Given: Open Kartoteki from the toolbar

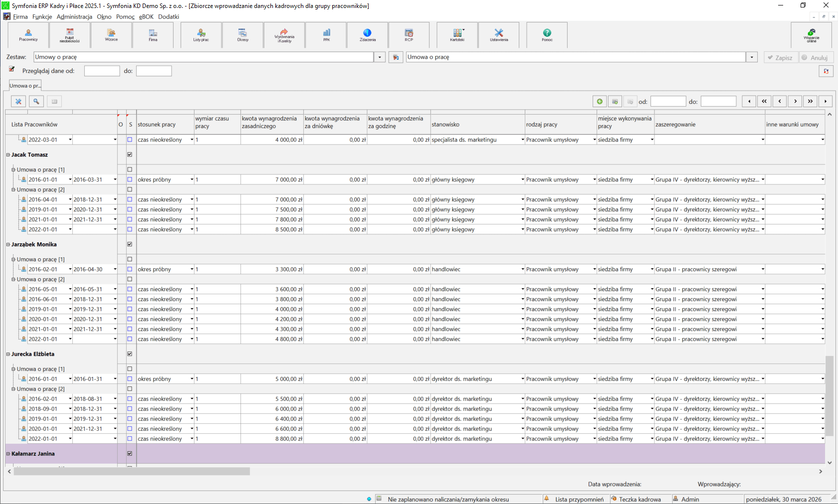Looking at the screenshot, I should pyautogui.click(x=457, y=35).
